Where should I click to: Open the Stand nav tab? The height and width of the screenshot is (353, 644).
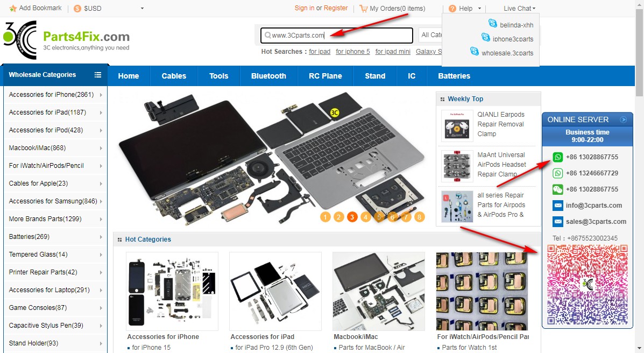click(375, 76)
